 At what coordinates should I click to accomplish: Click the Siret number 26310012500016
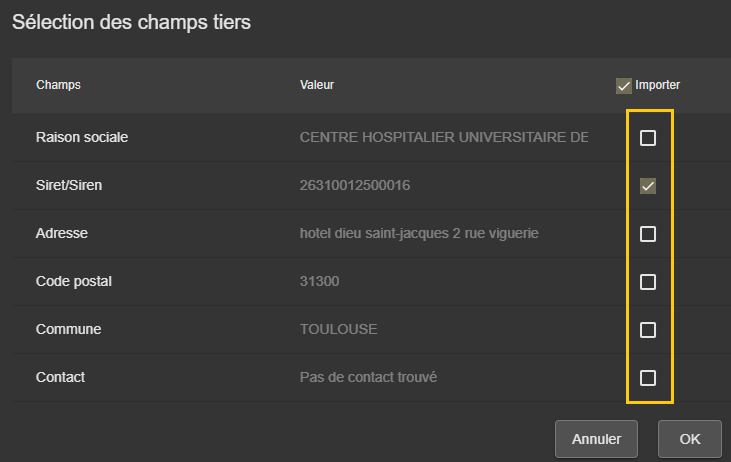(355, 186)
